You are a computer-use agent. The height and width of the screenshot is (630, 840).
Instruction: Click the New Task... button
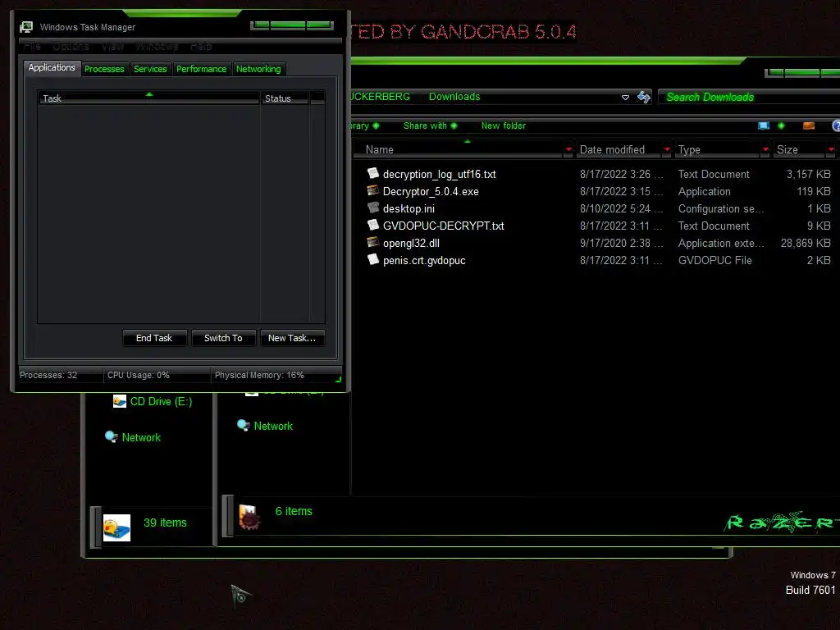pyautogui.click(x=292, y=338)
